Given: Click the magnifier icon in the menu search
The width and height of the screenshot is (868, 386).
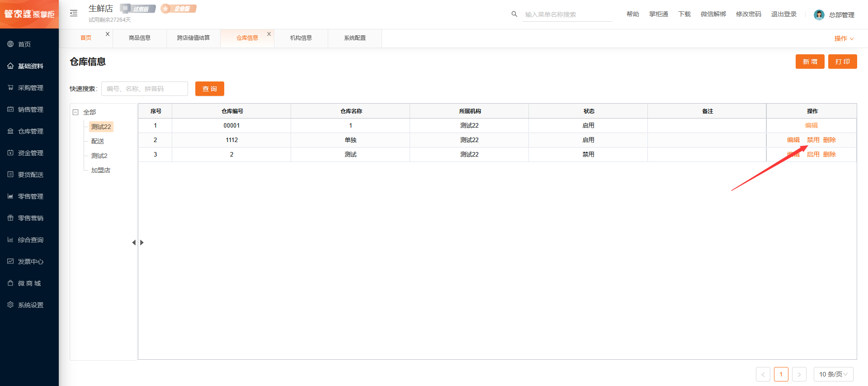Looking at the screenshot, I should click(514, 14).
